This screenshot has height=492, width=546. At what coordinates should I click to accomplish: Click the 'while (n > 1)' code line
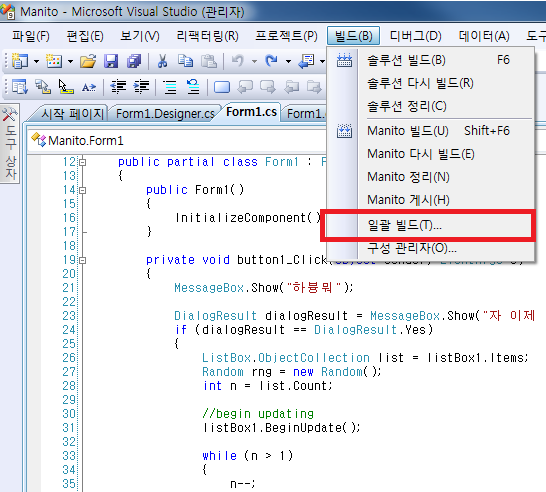point(248,455)
